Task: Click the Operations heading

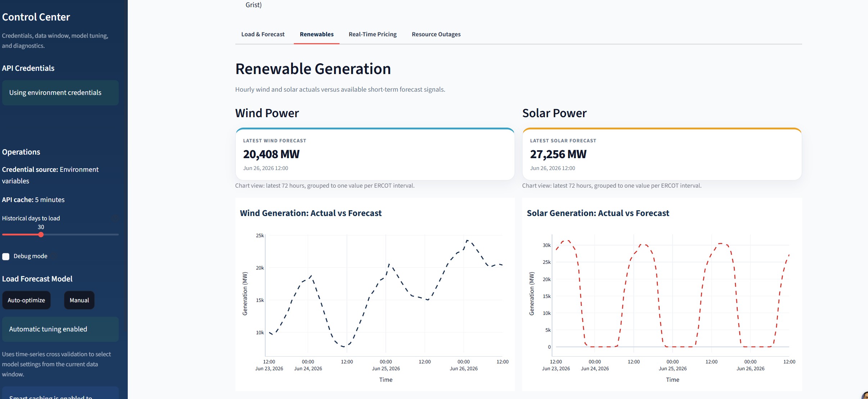Action: (21, 152)
